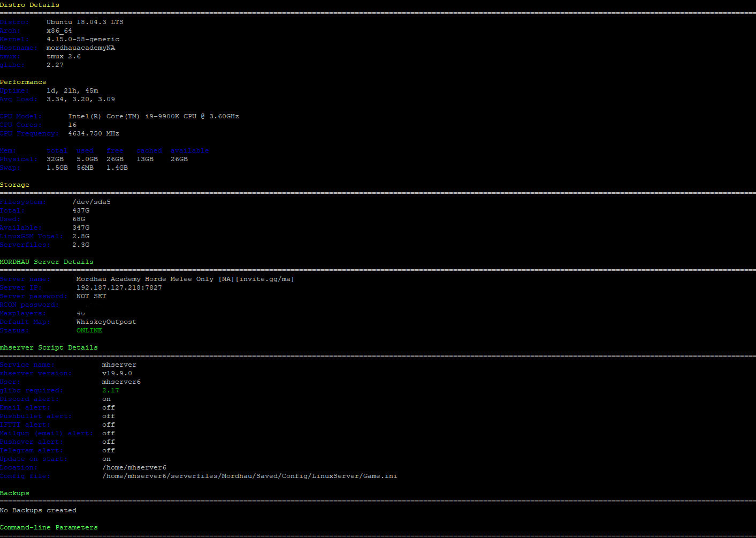Image resolution: width=756 pixels, height=538 pixels.
Task: Click the Update on start "on" value
Action: 106,459
